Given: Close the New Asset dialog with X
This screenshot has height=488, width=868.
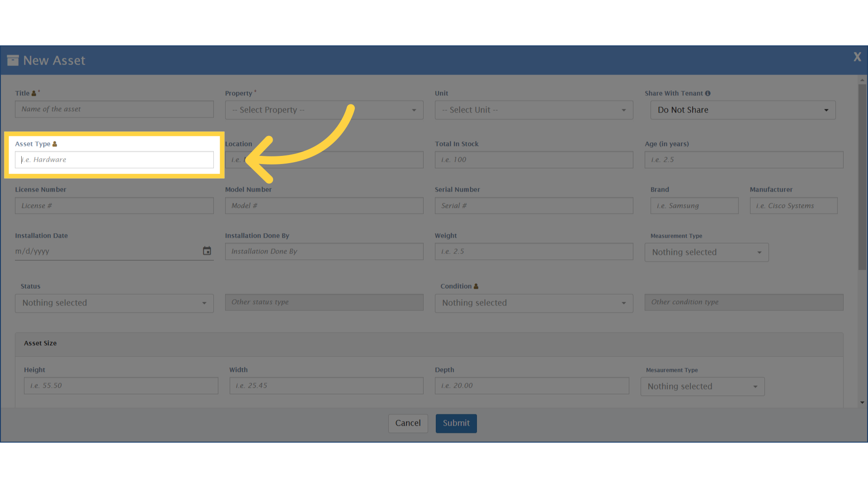Looking at the screenshot, I should tap(857, 57).
